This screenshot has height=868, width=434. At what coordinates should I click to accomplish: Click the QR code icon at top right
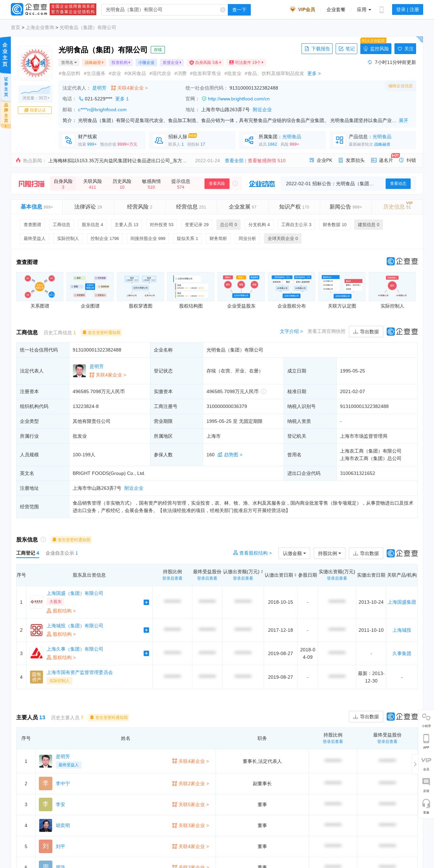coord(419,40)
